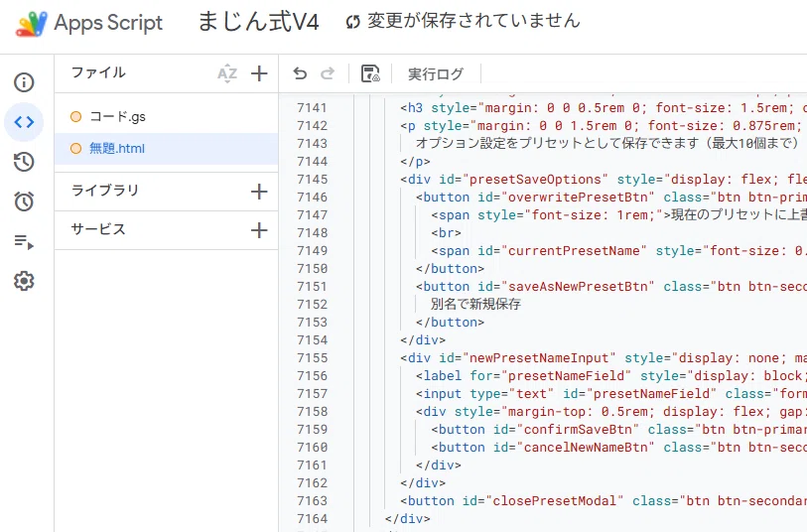This screenshot has height=532, width=807.
Task: Click the Apps Script logo
Action: (32, 24)
